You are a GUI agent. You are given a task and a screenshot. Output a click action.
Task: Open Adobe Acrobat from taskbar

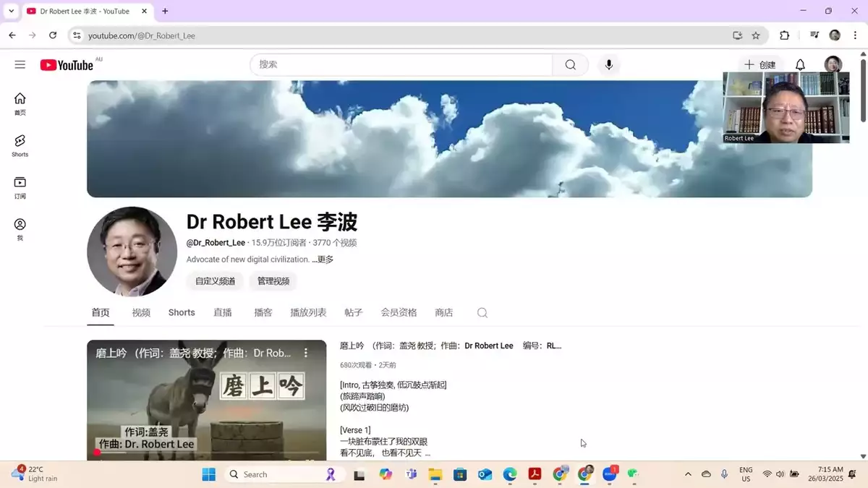[x=535, y=474]
